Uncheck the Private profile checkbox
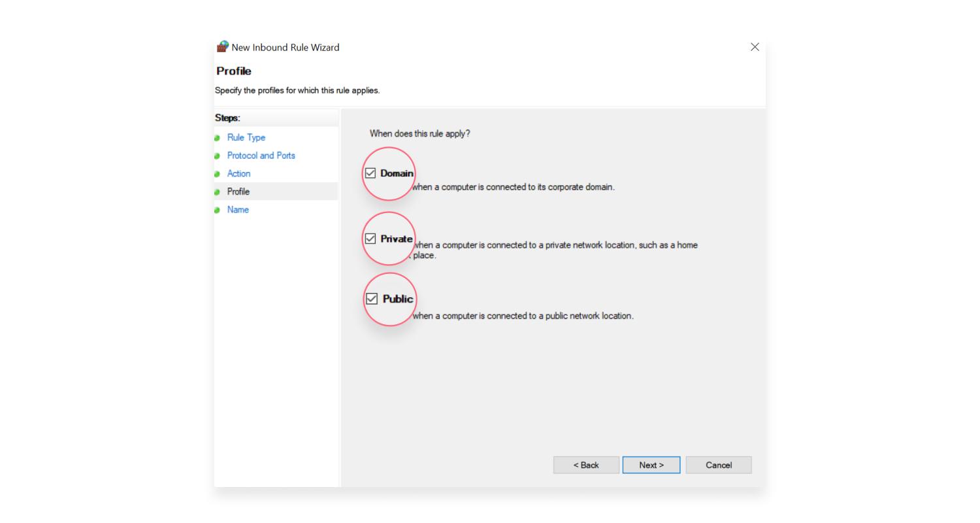This screenshot has height=523, width=980. click(370, 239)
